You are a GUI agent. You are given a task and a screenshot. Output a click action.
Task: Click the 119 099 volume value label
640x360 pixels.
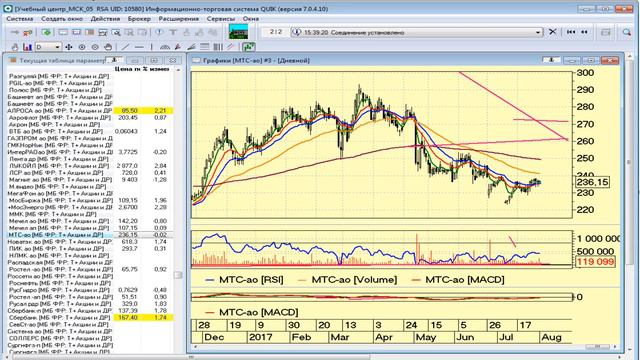tap(596, 262)
